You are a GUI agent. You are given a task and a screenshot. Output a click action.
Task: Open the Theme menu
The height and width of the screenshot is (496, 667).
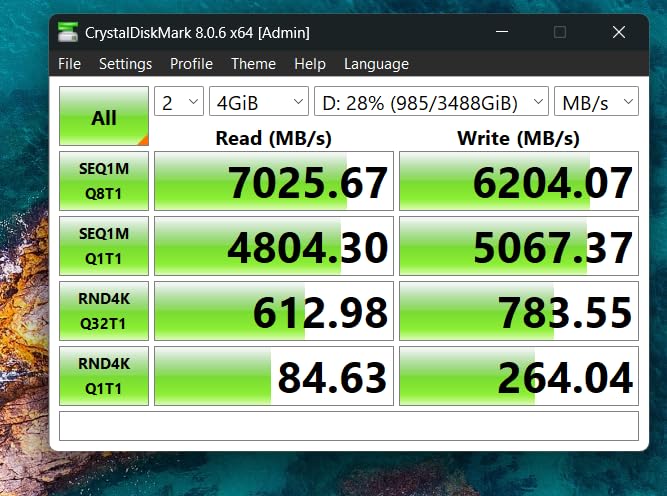click(x=253, y=64)
